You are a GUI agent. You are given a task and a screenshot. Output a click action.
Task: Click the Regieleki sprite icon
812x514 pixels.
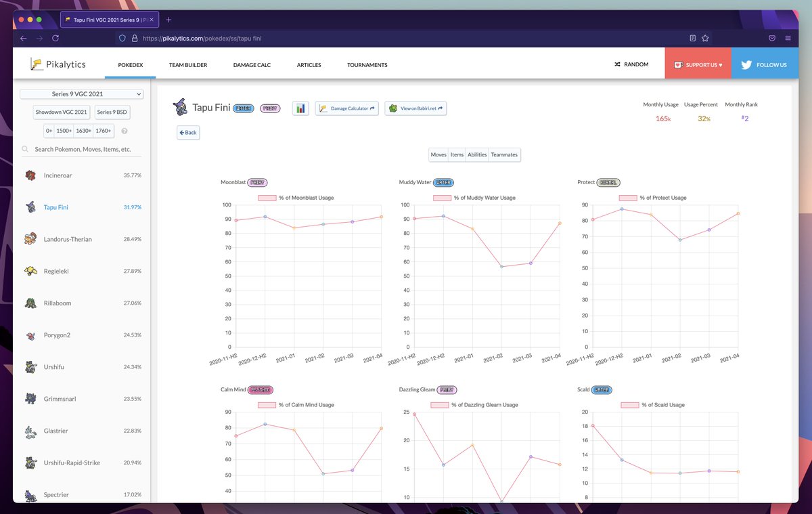30,271
